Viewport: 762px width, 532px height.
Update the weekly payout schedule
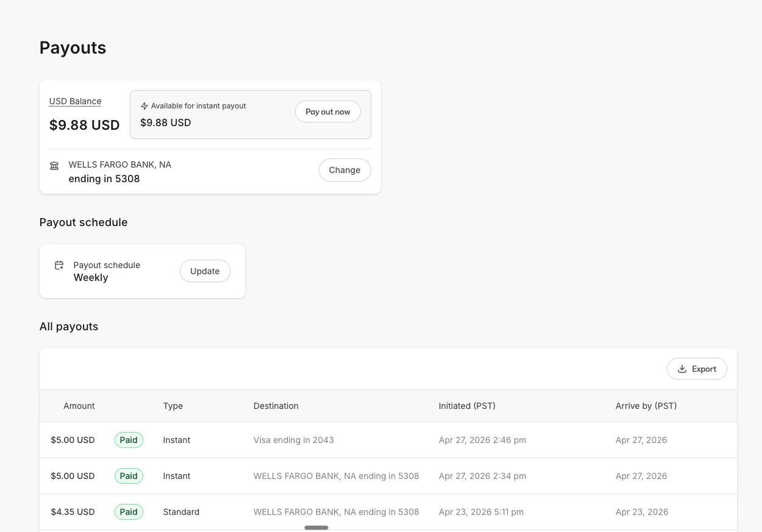pyautogui.click(x=205, y=271)
